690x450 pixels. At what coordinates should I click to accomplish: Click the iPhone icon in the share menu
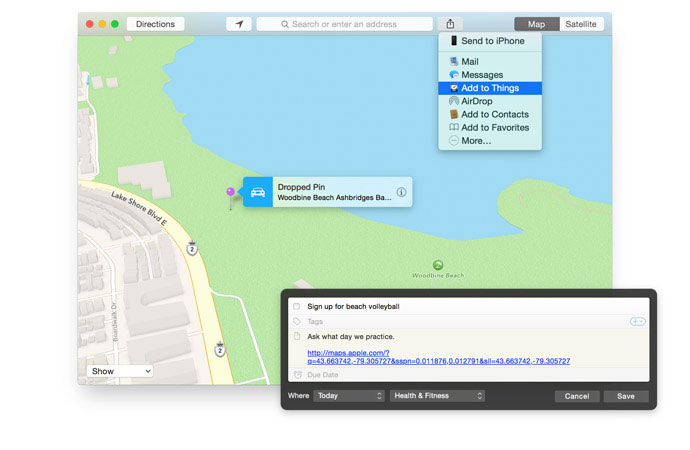coord(454,41)
